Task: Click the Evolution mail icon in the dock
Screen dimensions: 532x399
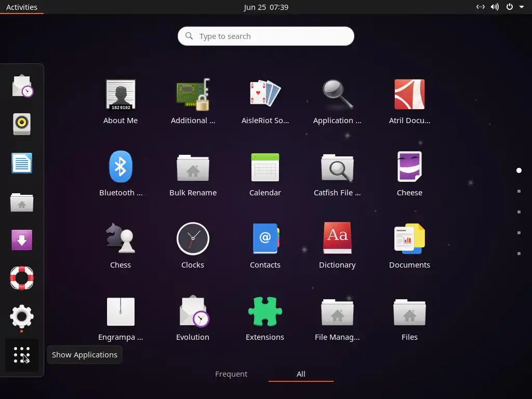Action: (22, 86)
